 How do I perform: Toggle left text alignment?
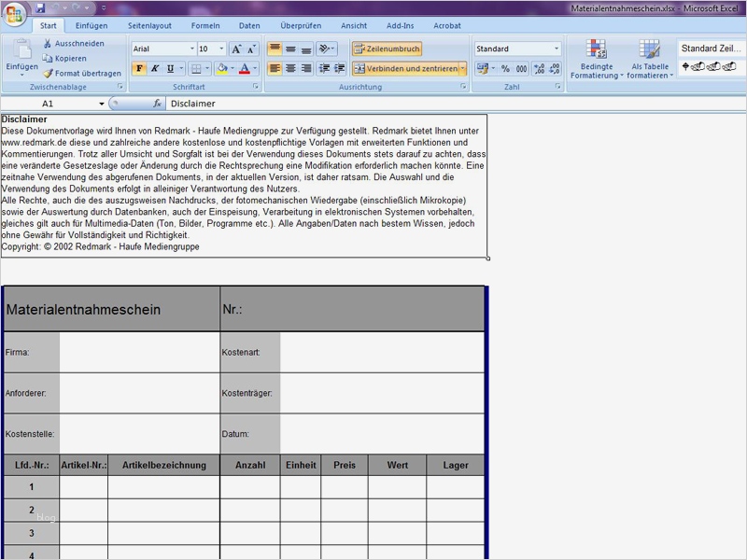point(275,68)
